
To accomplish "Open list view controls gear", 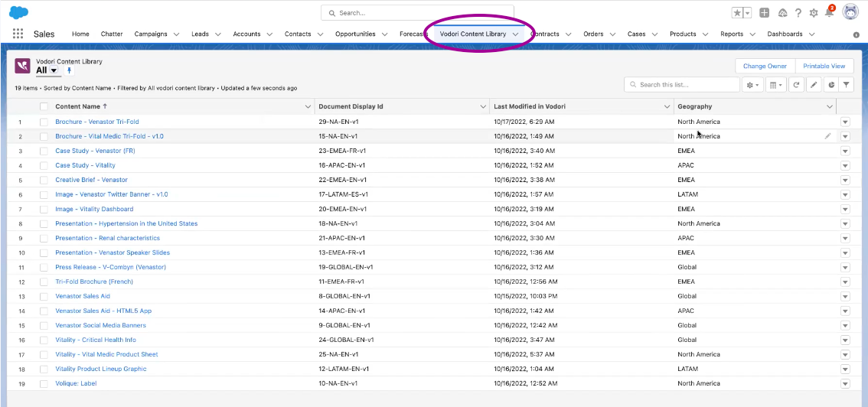I will coord(753,85).
